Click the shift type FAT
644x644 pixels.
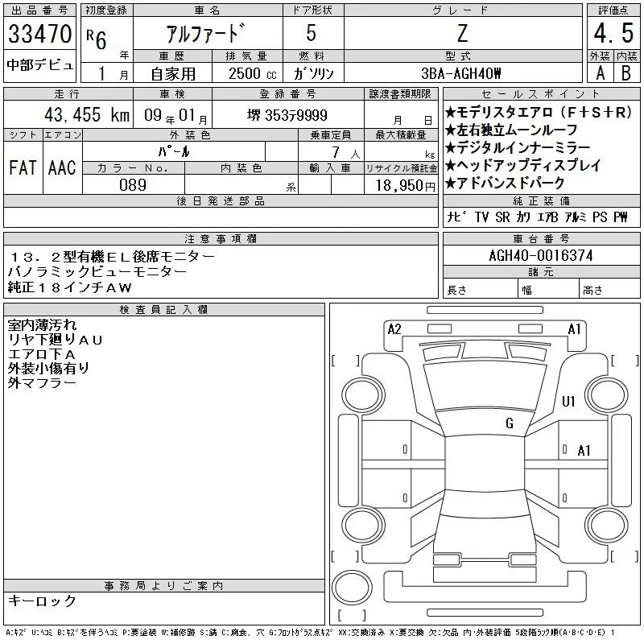[23, 167]
